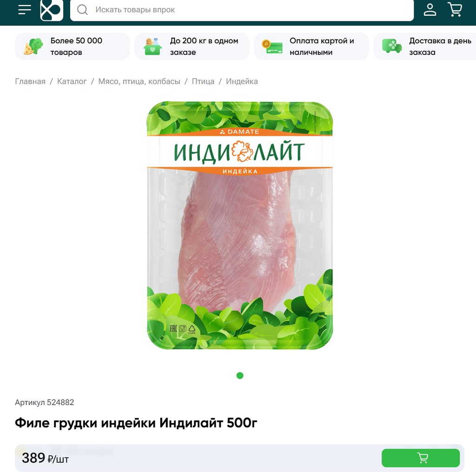Image resolution: width=476 pixels, height=473 pixels.
Task: Click the 'Доставка в день заказа' banner
Action: tap(425, 47)
